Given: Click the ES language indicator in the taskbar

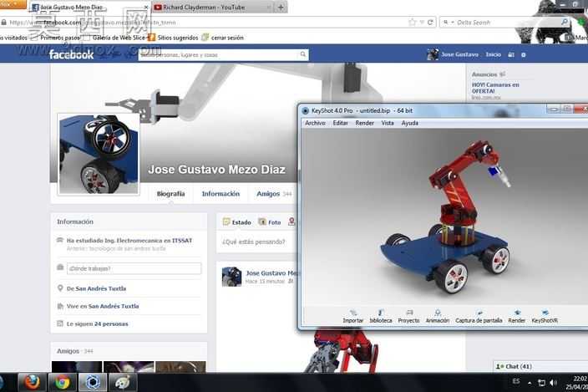Looking at the screenshot, I should pos(516,381).
